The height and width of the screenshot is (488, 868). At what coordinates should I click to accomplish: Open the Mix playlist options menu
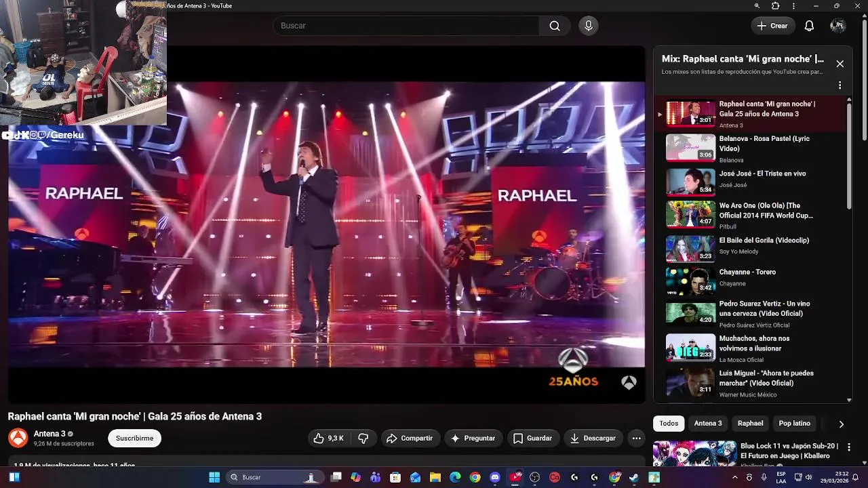coord(840,85)
